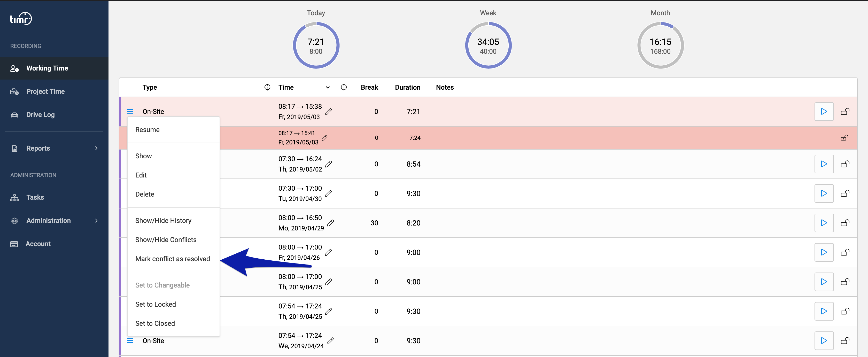Resume the We, 2019/04/24 entry play button
868x357 pixels.
(824, 341)
